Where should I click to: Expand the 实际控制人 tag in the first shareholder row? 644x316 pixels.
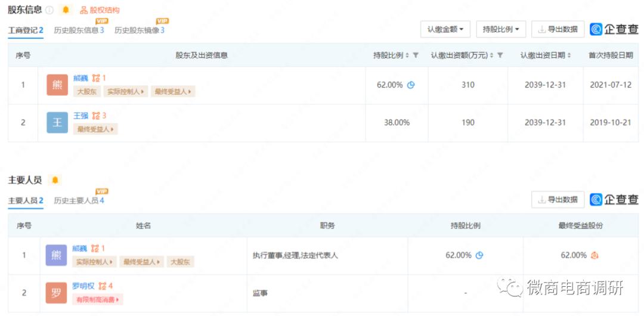point(126,92)
